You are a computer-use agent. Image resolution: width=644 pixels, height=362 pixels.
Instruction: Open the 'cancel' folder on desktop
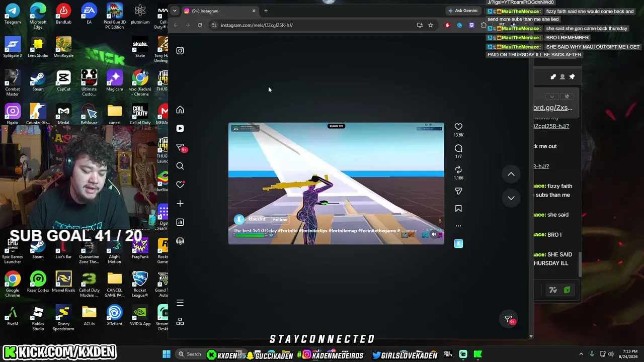(x=115, y=114)
